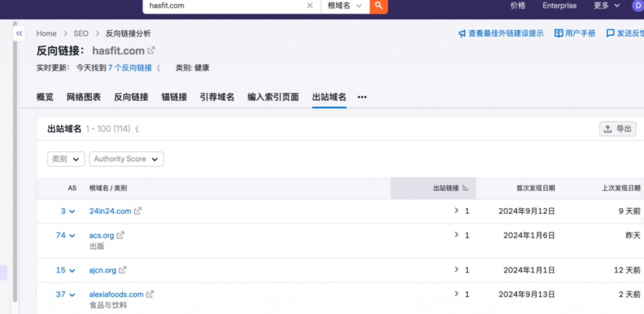Click external link icon beside acs.org
Image resolution: width=644 pixels, height=314 pixels.
click(120, 235)
